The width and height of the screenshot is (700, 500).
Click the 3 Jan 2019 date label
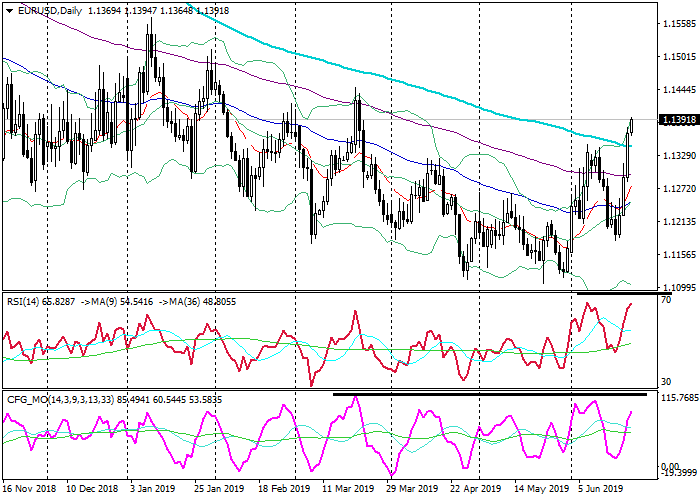tap(153, 489)
